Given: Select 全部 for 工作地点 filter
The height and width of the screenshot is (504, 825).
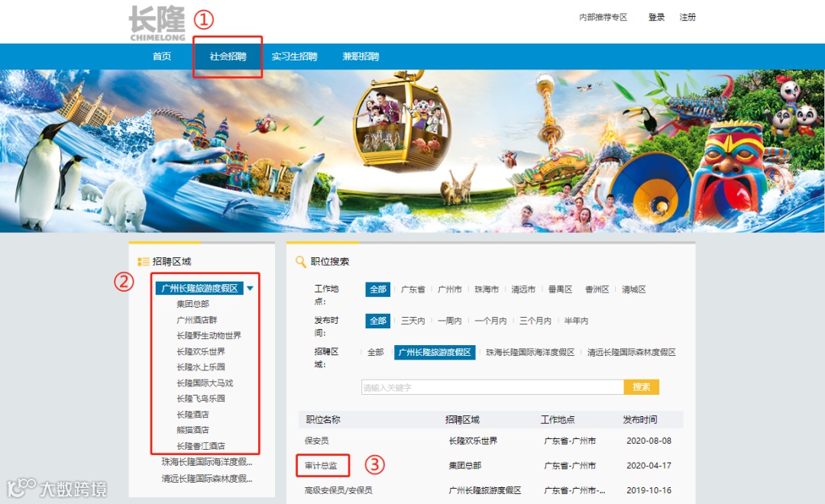Looking at the screenshot, I should (x=378, y=289).
